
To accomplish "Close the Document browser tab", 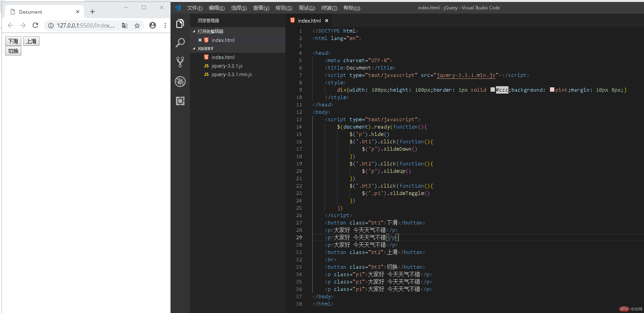I will [x=78, y=12].
